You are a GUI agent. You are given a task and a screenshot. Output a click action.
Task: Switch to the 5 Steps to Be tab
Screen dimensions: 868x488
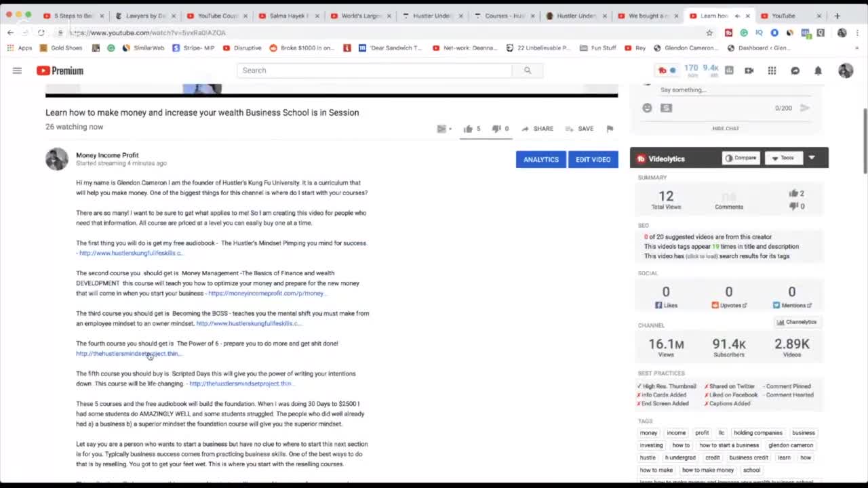click(73, 16)
